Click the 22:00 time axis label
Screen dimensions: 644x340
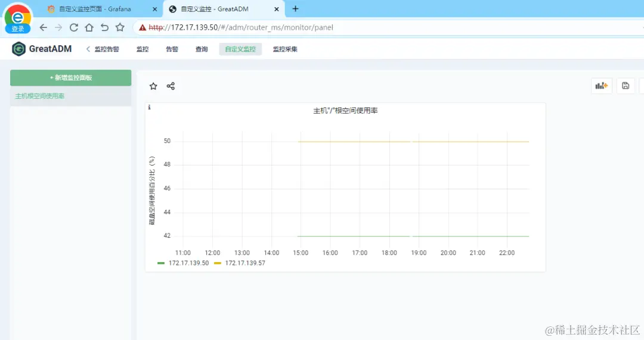click(x=507, y=252)
